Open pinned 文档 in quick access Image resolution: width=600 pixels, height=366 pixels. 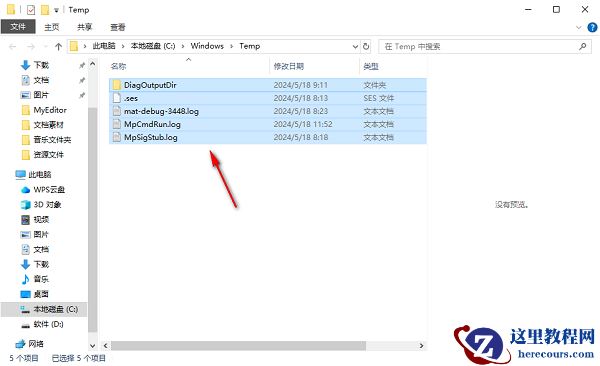[x=41, y=80]
